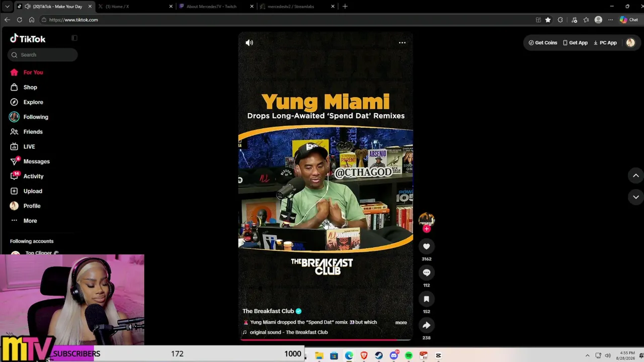Screen dimensions: 644x362
Task: Toggle the favorite star for this page
Action: tap(548, 20)
